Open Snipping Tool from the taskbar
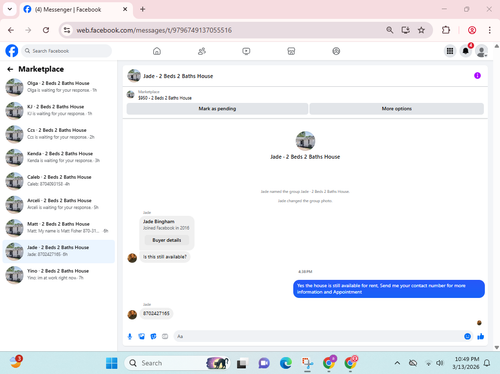The height and width of the screenshot is (374, 500). (x=307, y=363)
